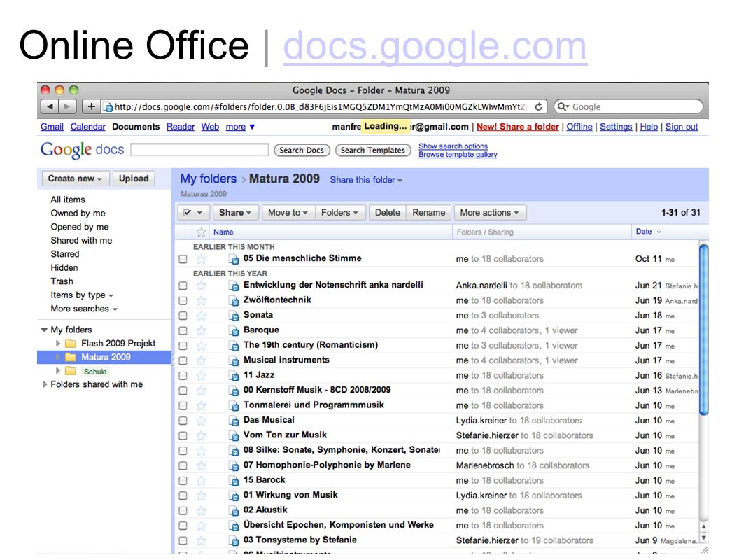Click the Google docs logo
Screen dimensions: 746x560
82,150
